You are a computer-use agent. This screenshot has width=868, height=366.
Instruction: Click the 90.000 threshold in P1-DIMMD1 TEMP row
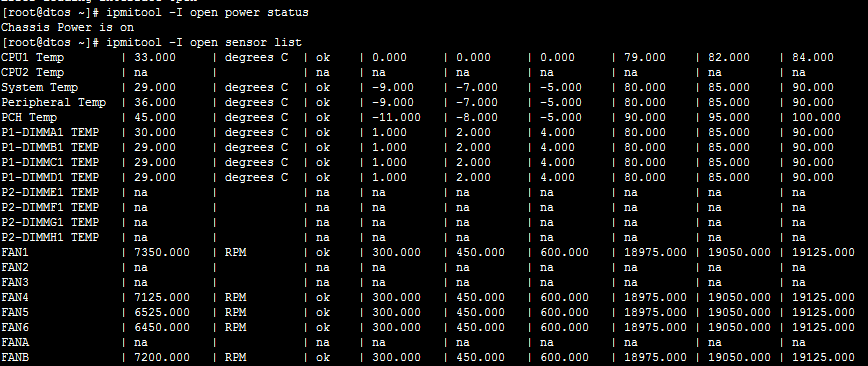(813, 177)
